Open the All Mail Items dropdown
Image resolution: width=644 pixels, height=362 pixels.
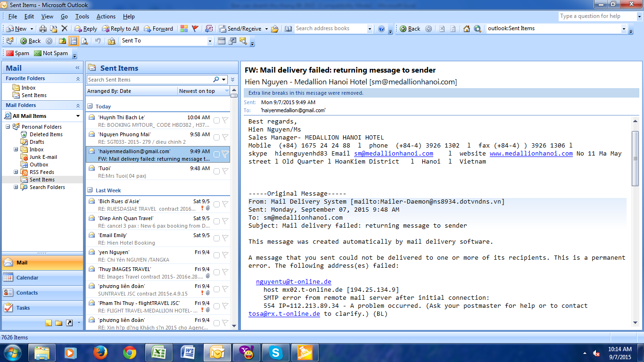78,116
